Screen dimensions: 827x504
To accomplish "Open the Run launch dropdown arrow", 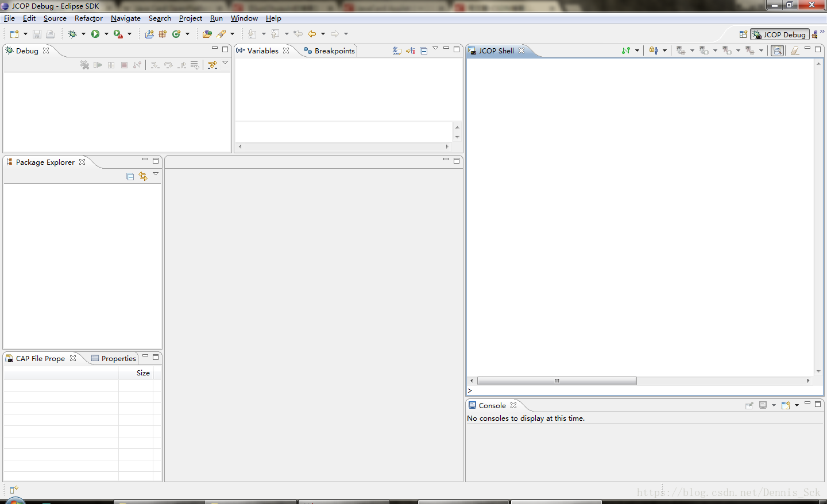I will tap(106, 34).
